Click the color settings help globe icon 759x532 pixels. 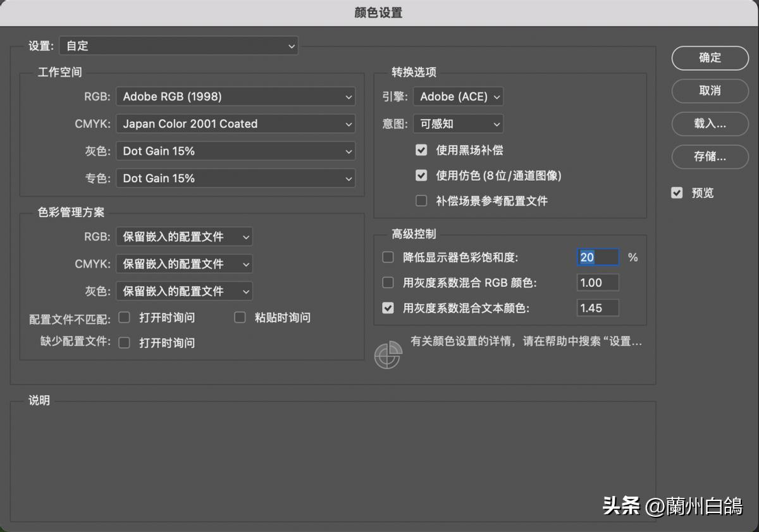click(x=388, y=355)
